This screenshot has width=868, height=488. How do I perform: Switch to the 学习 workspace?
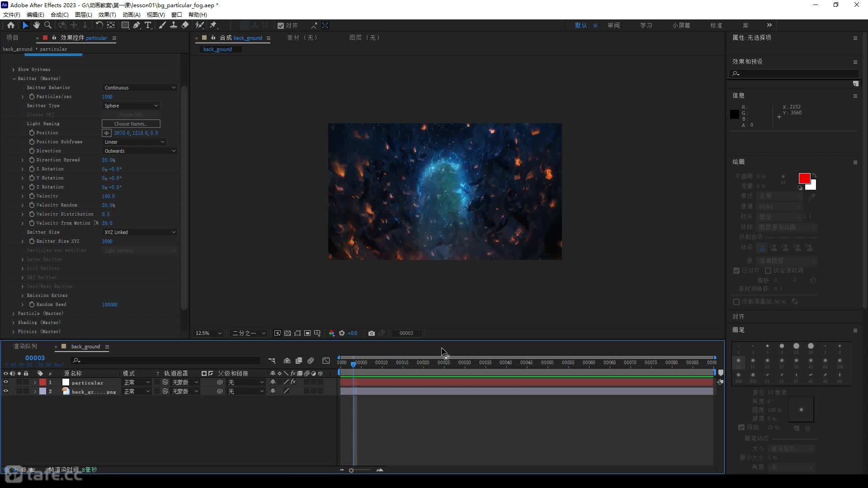click(646, 26)
